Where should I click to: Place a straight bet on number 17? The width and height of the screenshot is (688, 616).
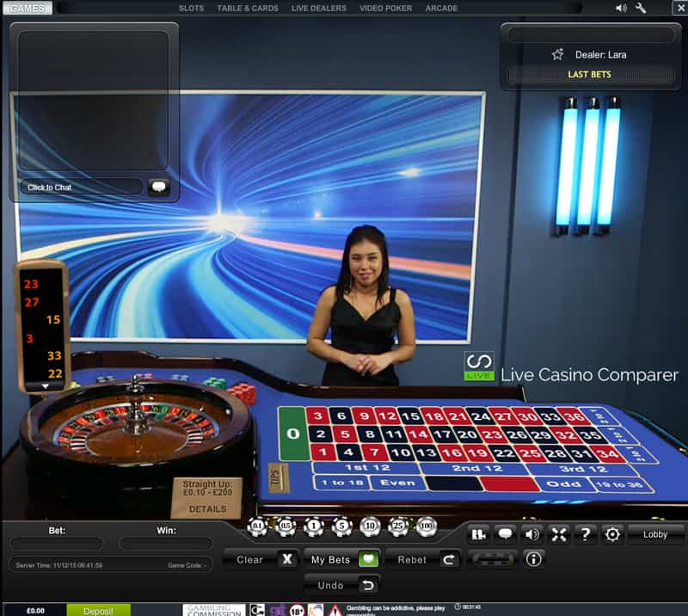(442, 434)
